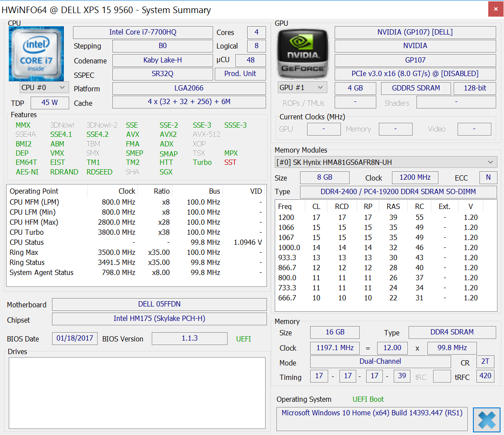Select the Microsoft Windows 10 Home operating system field

[x=372, y=419]
